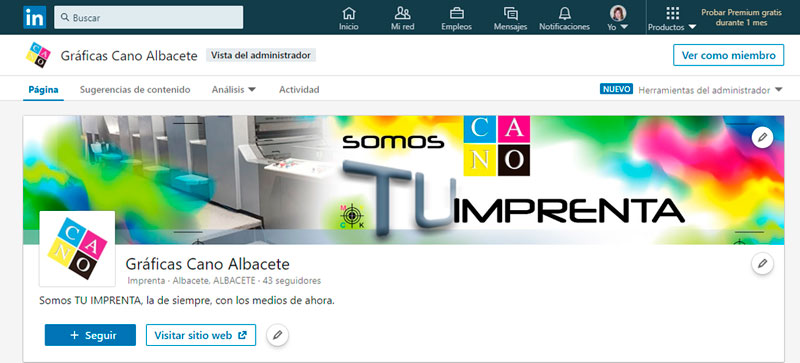This screenshot has width=800, height=363.
Task: Open Mensajes chat icon
Action: click(x=510, y=13)
